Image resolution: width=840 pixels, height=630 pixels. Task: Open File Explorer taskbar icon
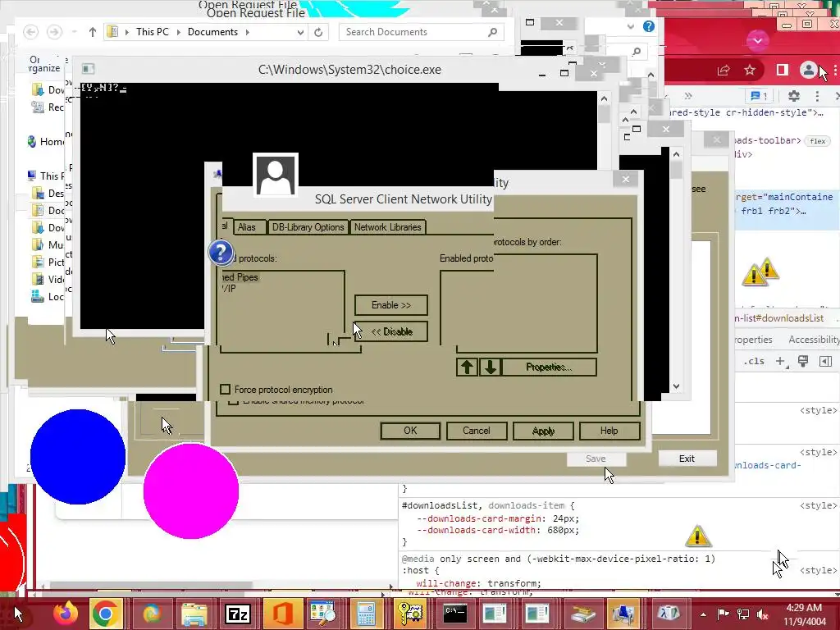click(194, 614)
